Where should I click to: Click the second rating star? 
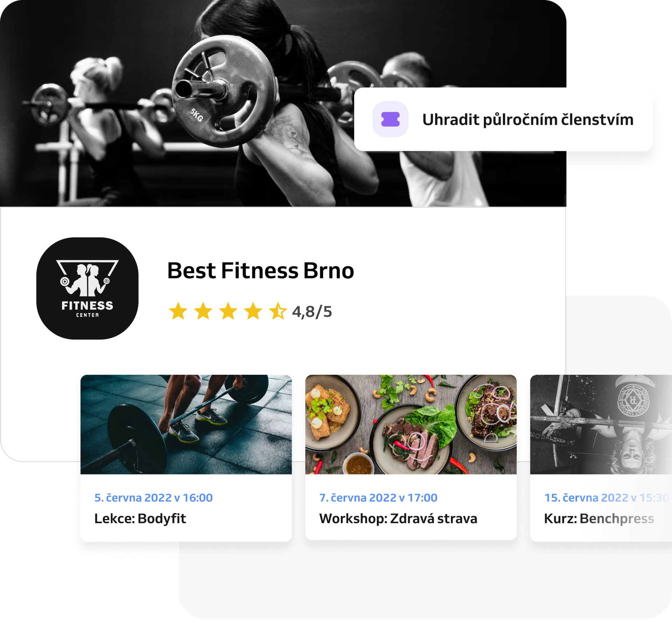(x=203, y=311)
